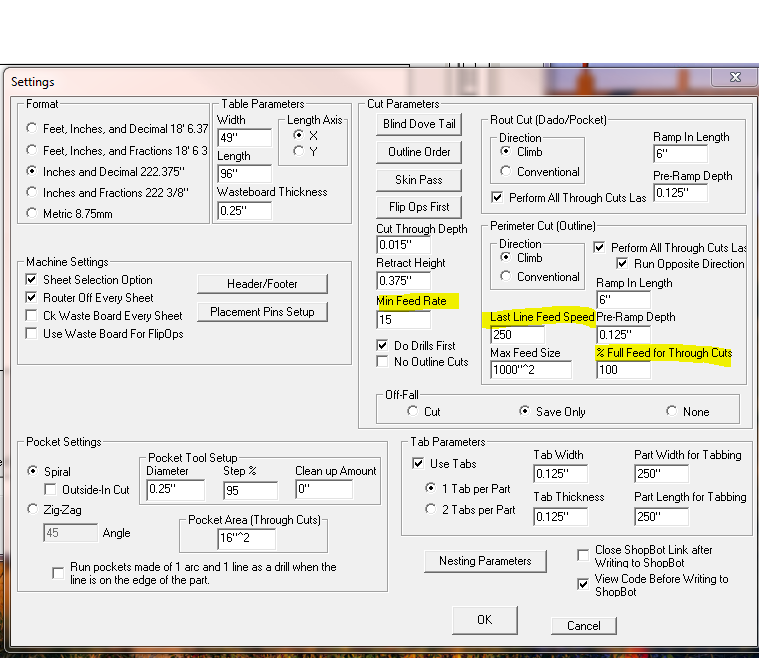Image resolution: width=759 pixels, height=658 pixels.
Task: Click the Min Feed Rate input field
Action: (x=401, y=320)
